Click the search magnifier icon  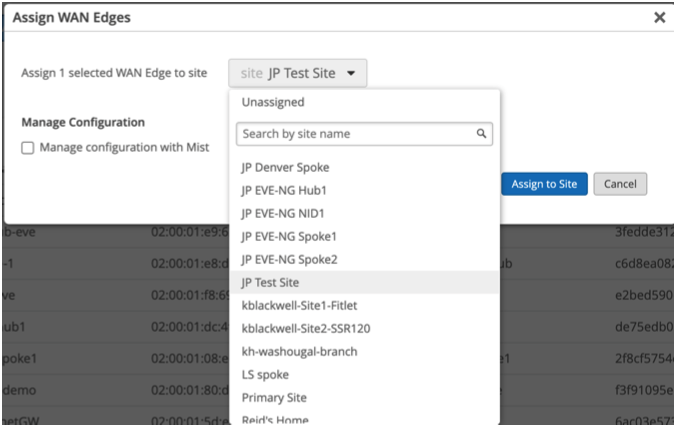[481, 133]
